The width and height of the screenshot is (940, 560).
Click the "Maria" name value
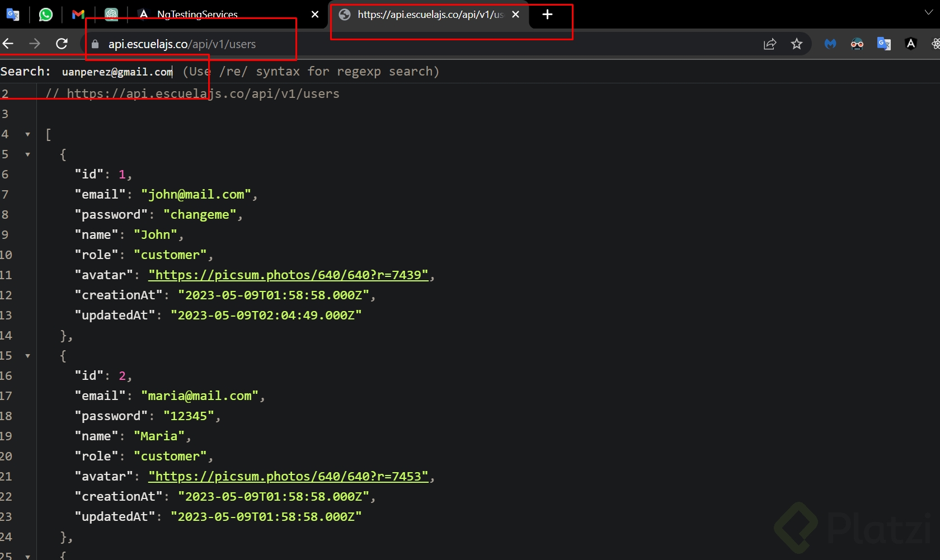coord(159,436)
